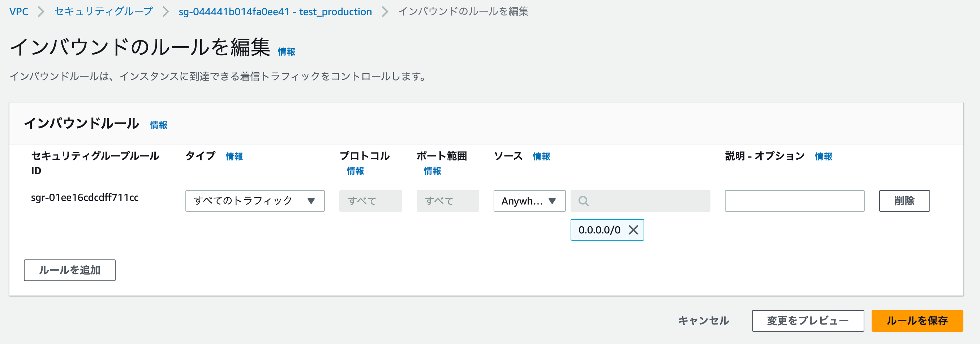Click 情報 link beside ソース column
This screenshot has width=980, height=344.
pos(541,156)
